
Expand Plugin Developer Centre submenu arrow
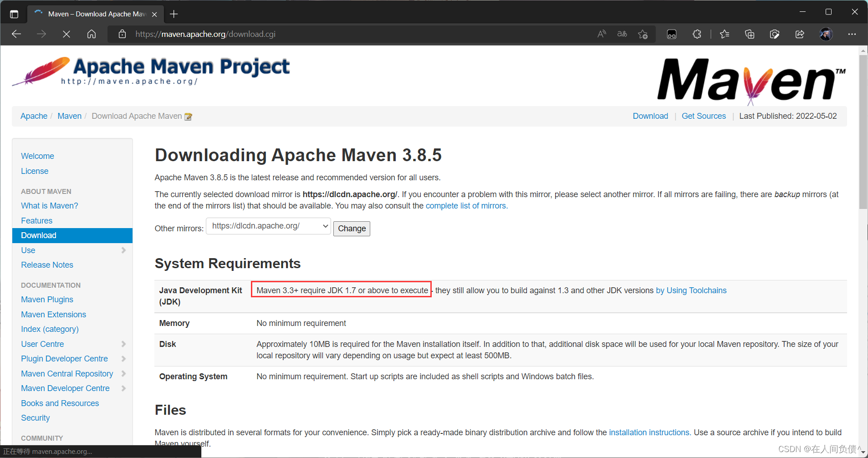123,359
